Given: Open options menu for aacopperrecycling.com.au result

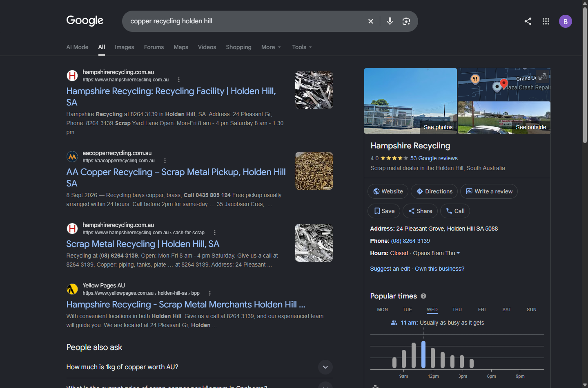Looking at the screenshot, I should pos(165,161).
